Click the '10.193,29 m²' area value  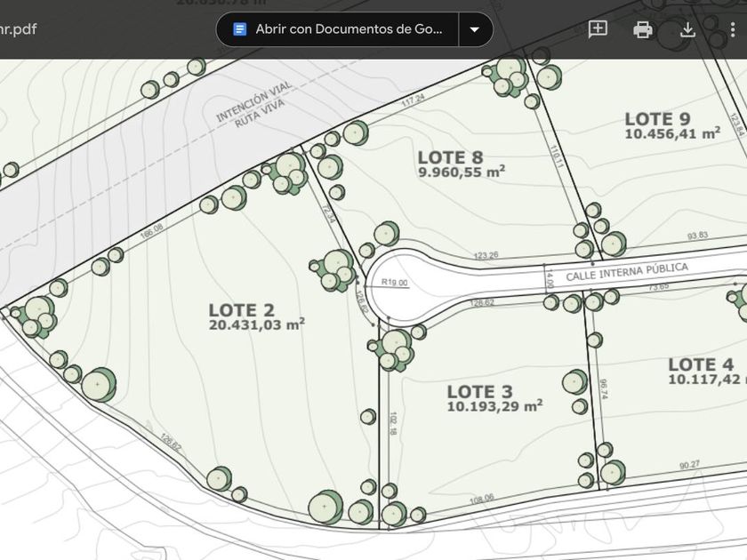[x=494, y=406]
